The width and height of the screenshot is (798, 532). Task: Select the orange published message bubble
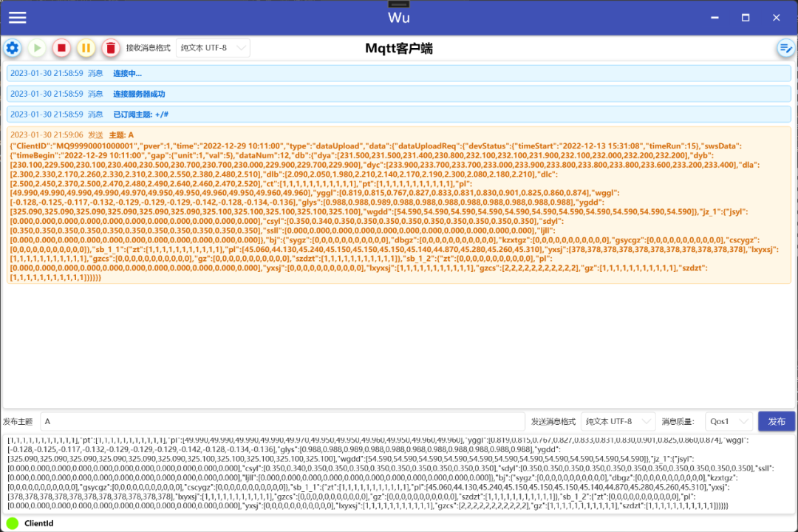coord(399,207)
